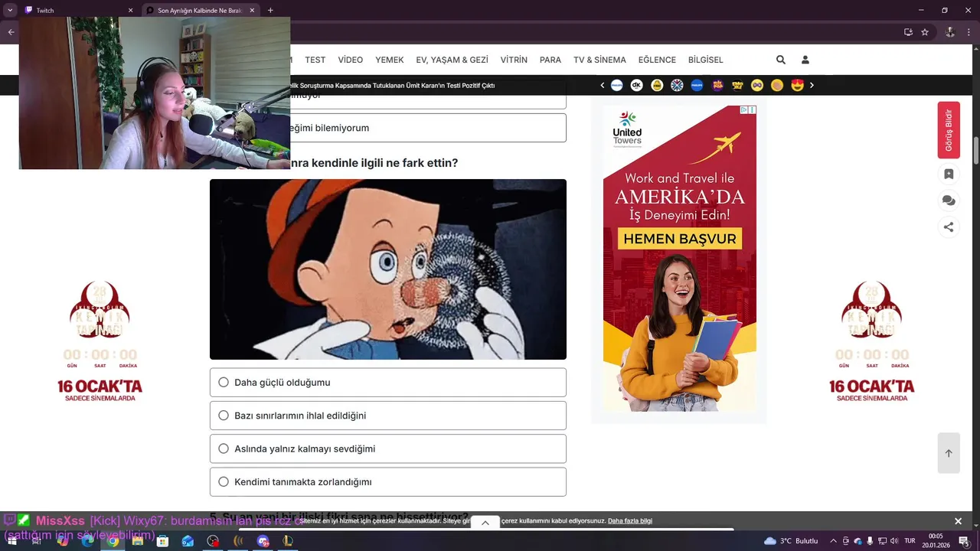980x551 pixels.
Task: Open the PARA menu item
Action: point(550,60)
